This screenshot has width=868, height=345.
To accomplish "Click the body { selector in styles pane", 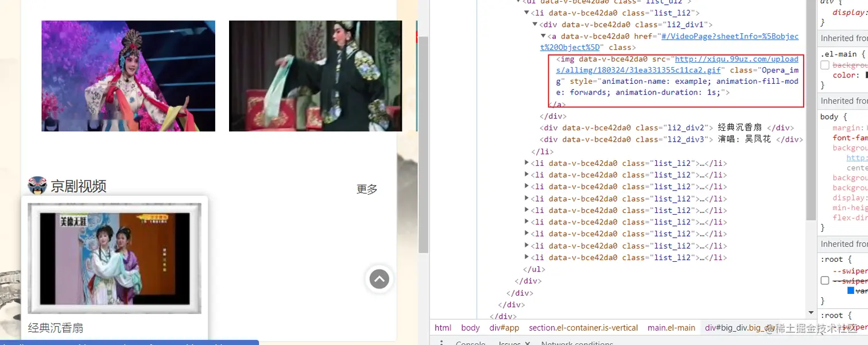I will point(834,117).
